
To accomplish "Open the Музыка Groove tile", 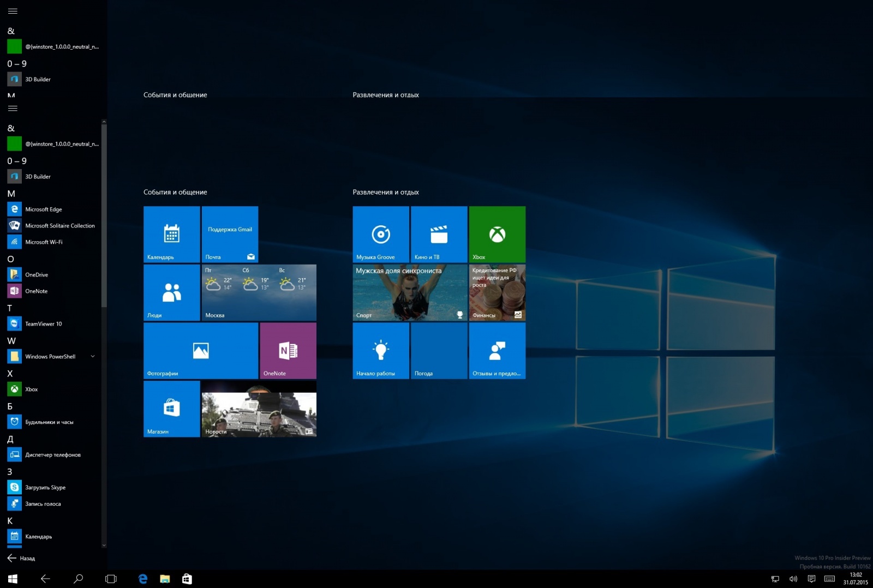I will point(380,234).
